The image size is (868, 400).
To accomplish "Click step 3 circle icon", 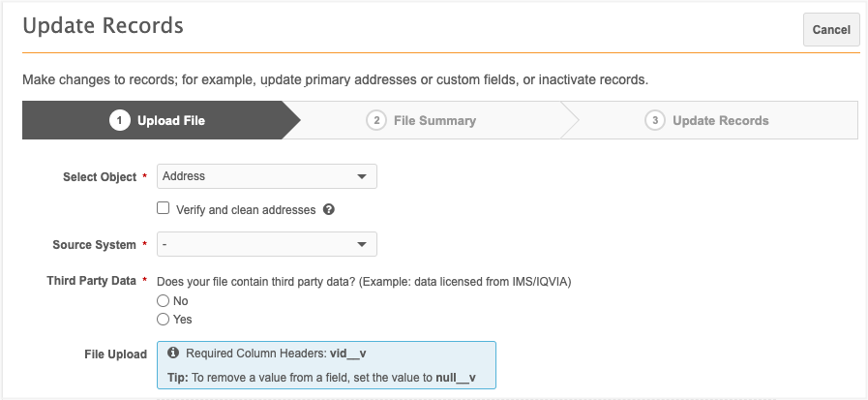I will 655,120.
